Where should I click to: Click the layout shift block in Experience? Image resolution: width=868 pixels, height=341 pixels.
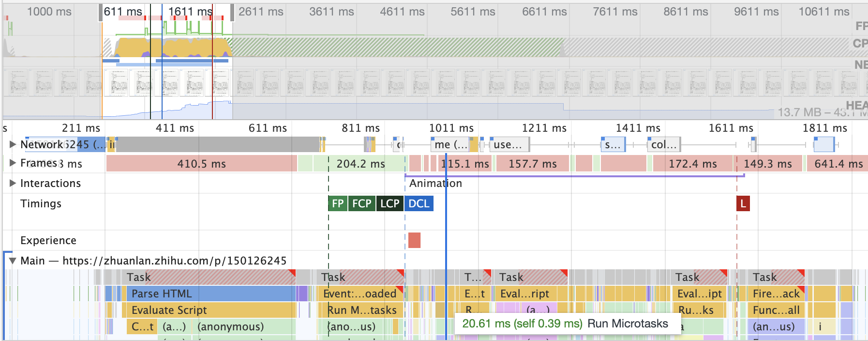(x=414, y=240)
